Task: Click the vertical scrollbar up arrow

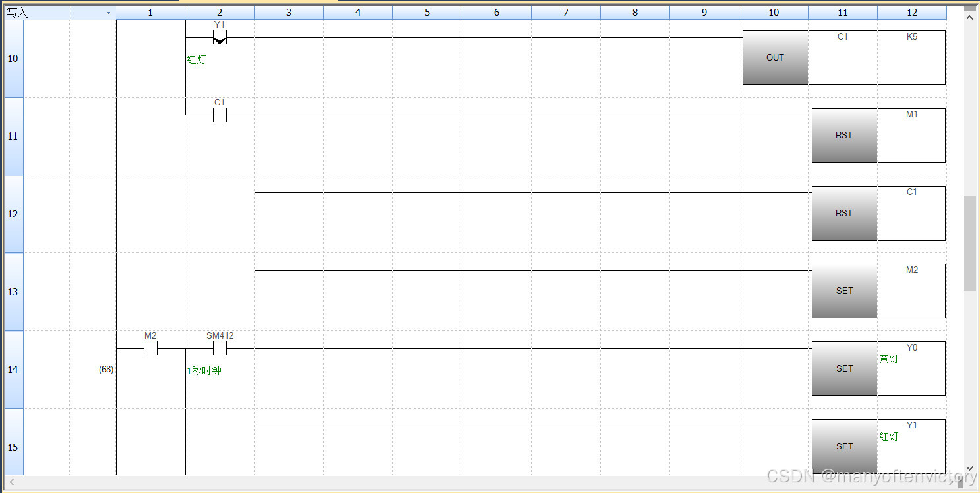Action: (969, 17)
